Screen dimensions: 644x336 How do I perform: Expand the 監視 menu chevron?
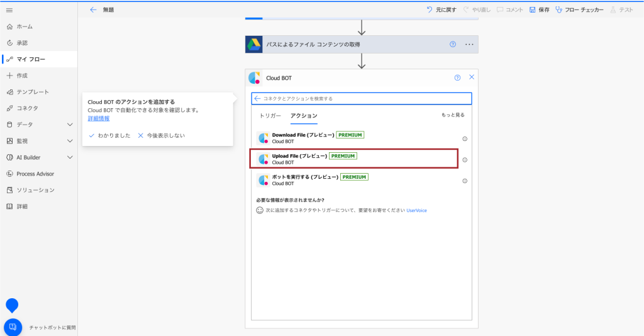pos(70,141)
